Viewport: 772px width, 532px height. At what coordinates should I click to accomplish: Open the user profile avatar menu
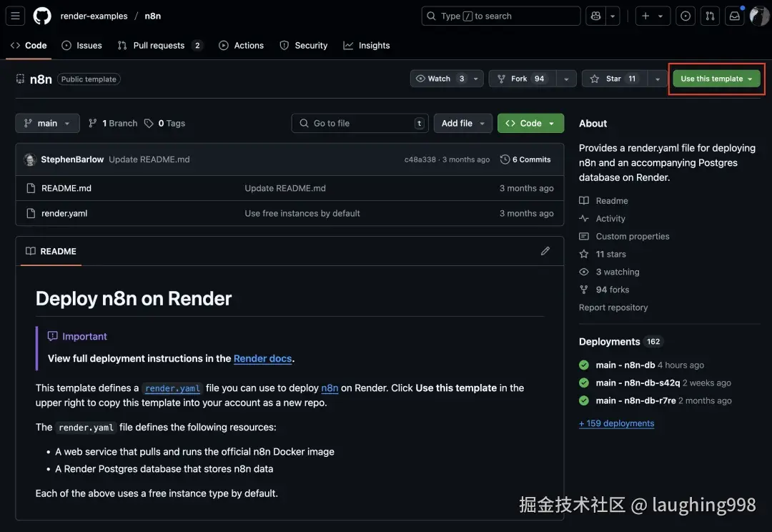(760, 16)
